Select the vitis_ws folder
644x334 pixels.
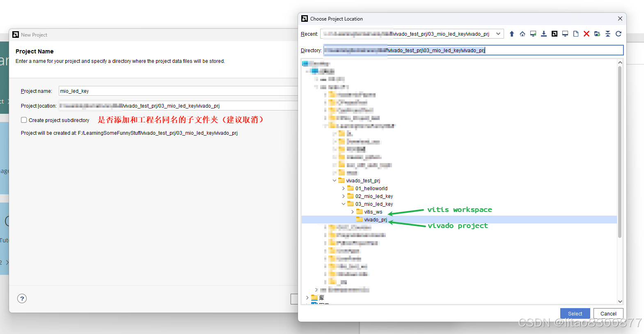[x=373, y=212]
